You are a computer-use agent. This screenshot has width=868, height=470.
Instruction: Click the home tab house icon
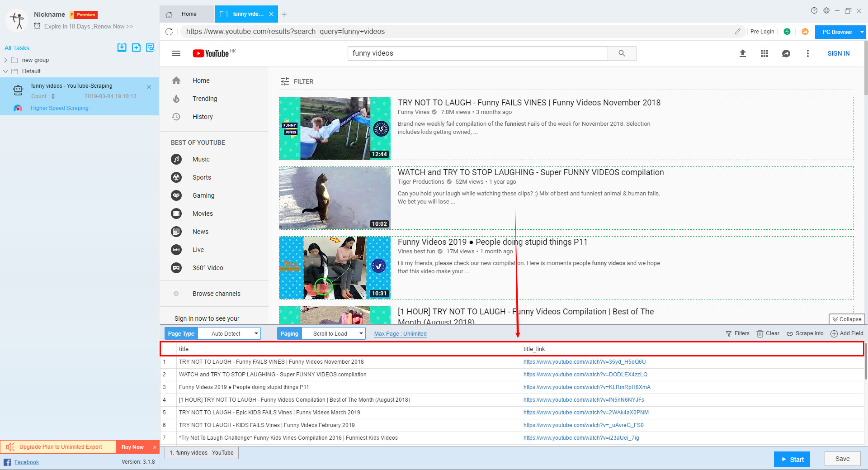tap(169, 14)
